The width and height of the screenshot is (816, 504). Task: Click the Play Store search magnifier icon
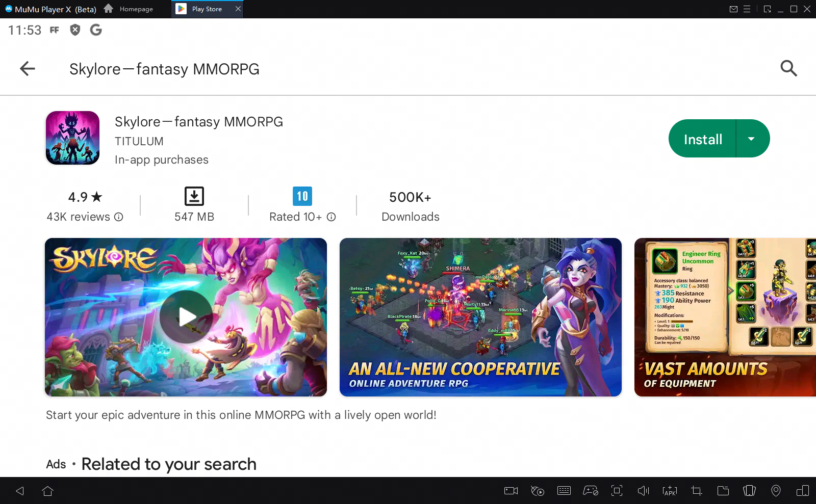[788, 68]
